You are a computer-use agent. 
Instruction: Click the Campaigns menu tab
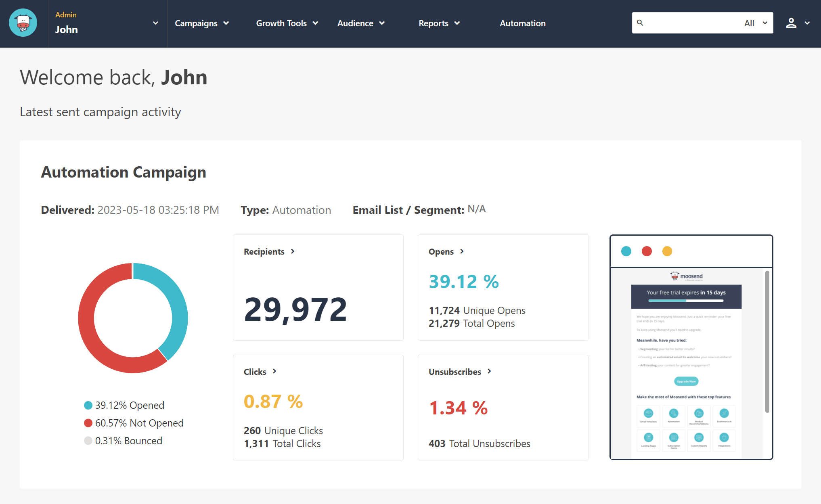201,23
